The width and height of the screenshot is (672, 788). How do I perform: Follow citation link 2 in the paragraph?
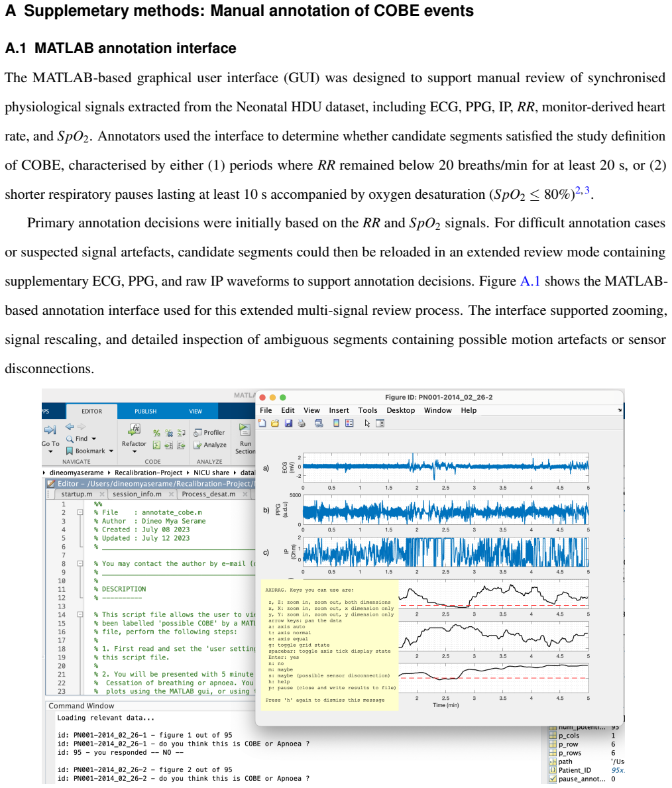[578, 190]
